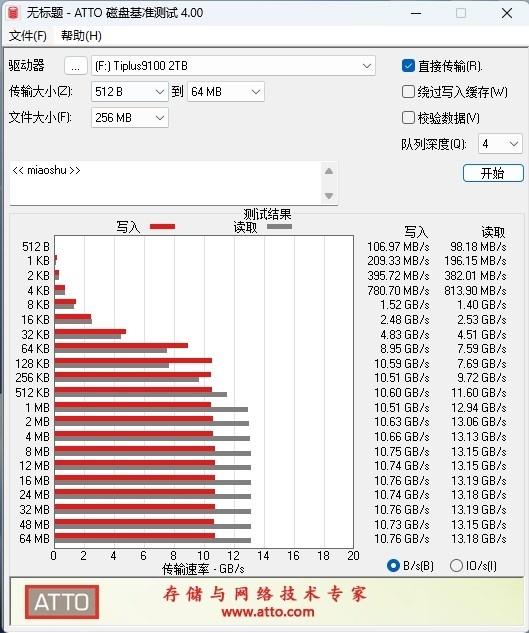Click the 1 MB row label in chart
This screenshot has height=633, width=529.
37,408
